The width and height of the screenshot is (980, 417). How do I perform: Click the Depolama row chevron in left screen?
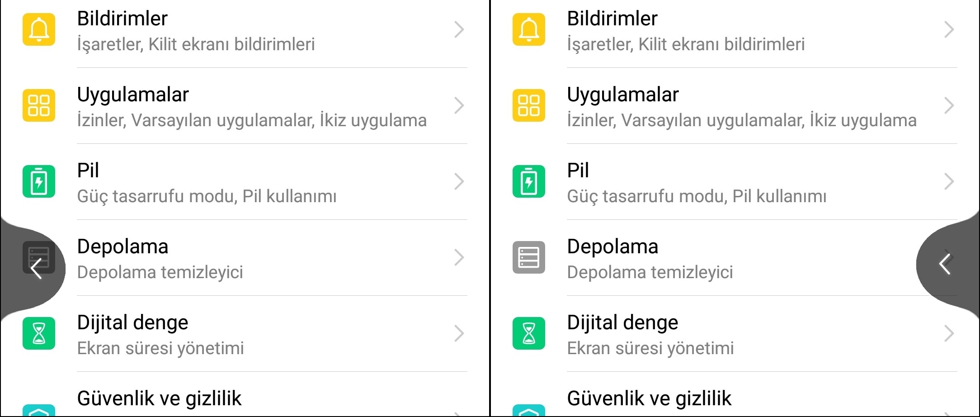(x=459, y=258)
